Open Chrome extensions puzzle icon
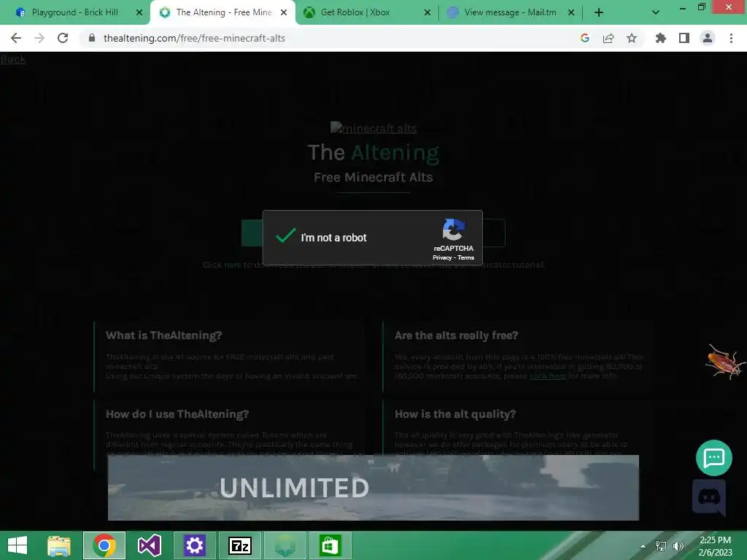 tap(660, 38)
